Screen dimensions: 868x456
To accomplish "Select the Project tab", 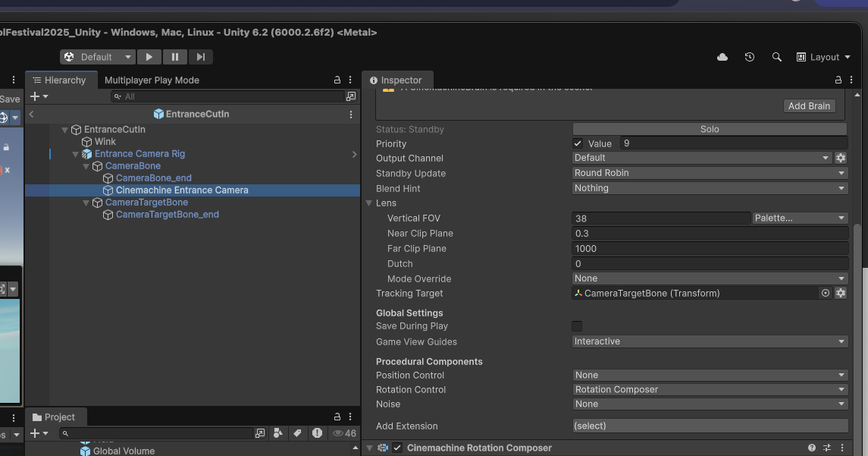I will (55, 416).
